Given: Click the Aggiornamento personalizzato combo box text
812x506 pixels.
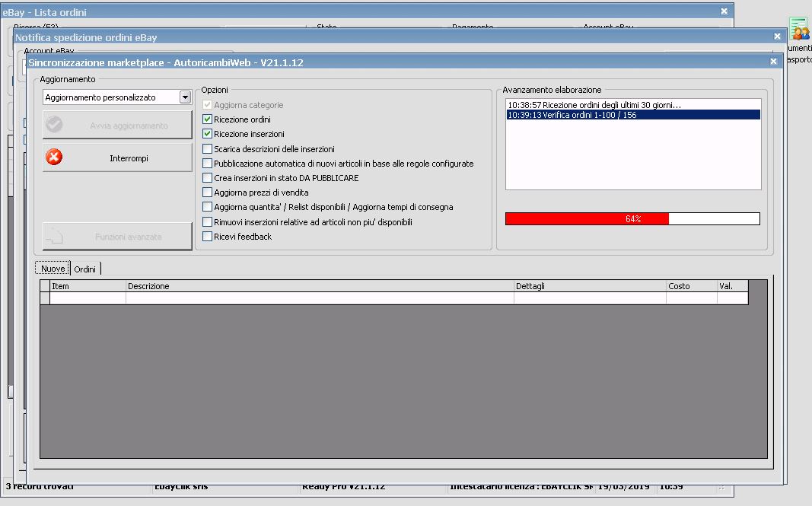Looking at the screenshot, I should (x=100, y=97).
